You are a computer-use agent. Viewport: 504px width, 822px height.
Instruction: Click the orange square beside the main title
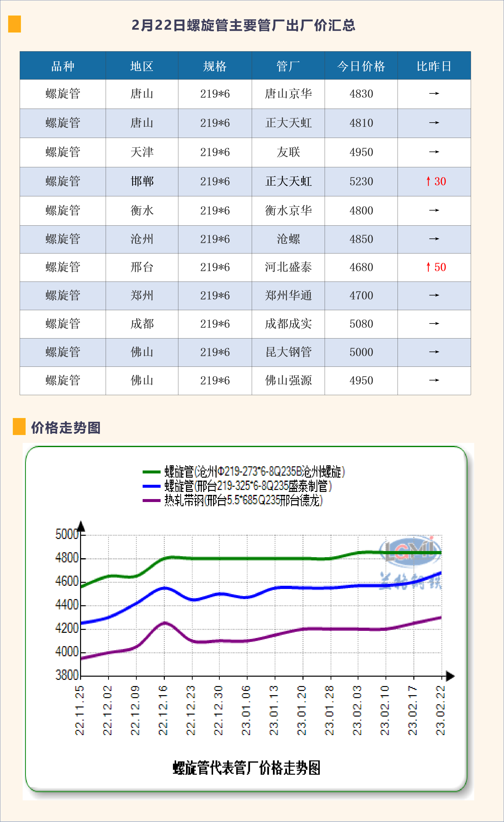click(14, 24)
